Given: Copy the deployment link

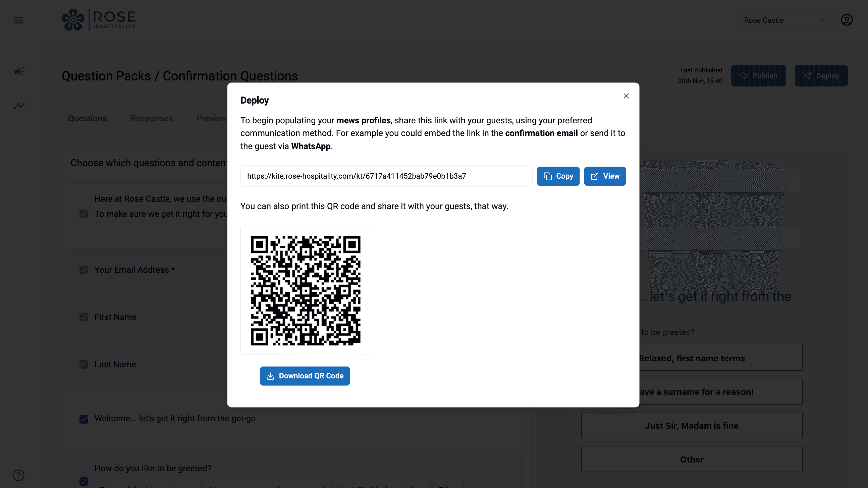Looking at the screenshot, I should pyautogui.click(x=558, y=176).
